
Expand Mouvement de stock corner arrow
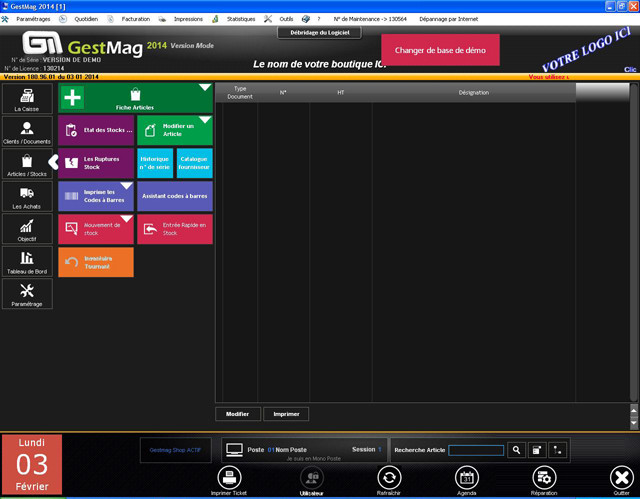tap(126, 219)
